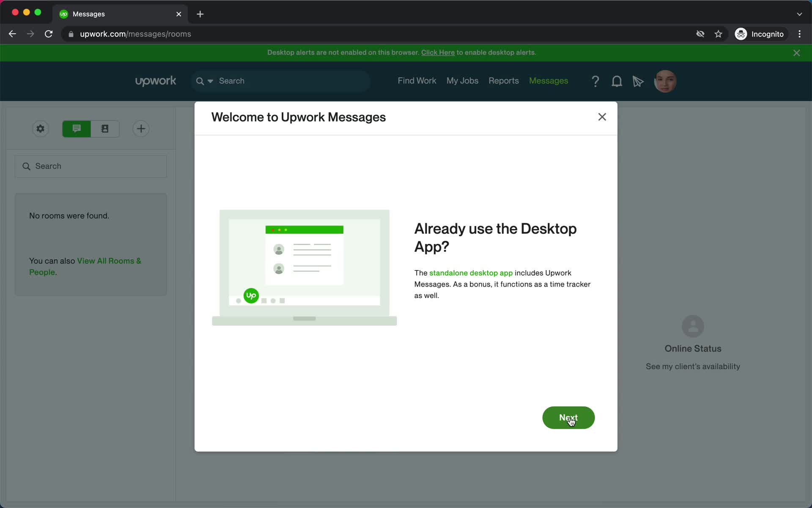Screen dimensions: 812x508
Task: Open the help question mark icon
Action: coord(595,81)
